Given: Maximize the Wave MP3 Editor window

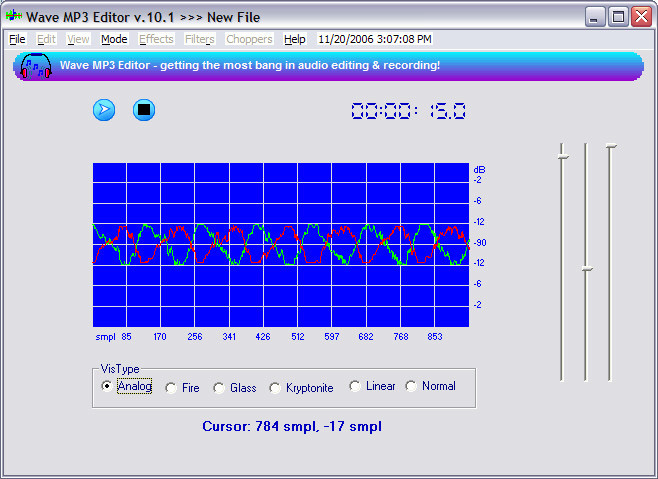Looking at the screenshot, I should [x=618, y=17].
